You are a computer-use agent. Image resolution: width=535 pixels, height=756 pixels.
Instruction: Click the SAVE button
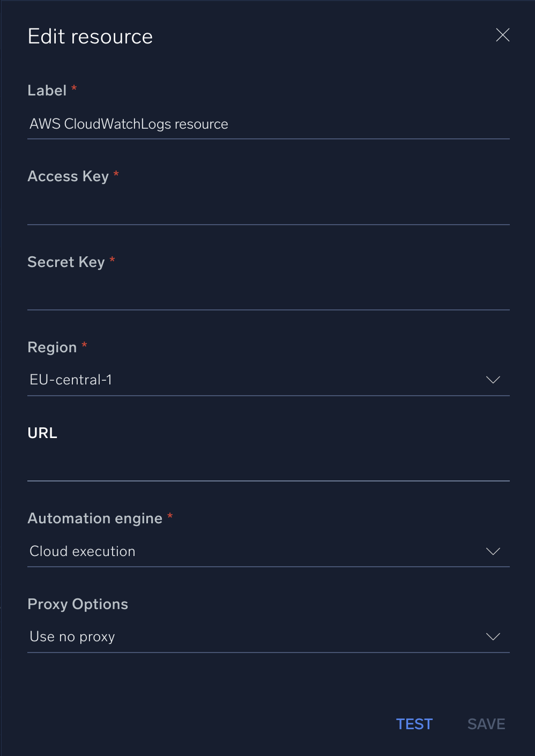(486, 724)
